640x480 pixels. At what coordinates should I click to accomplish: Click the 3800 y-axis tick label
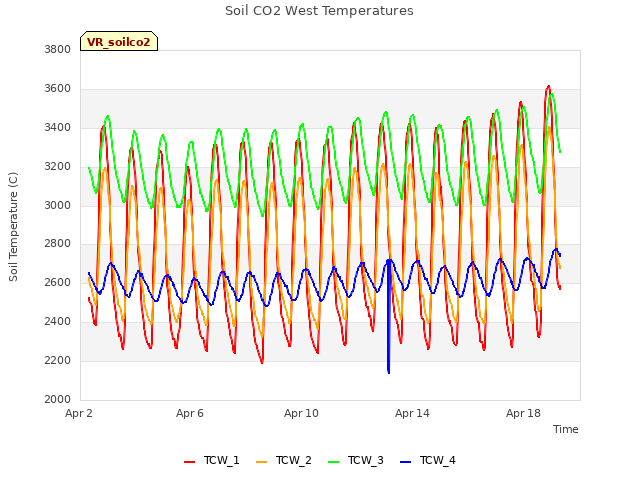pyautogui.click(x=58, y=49)
